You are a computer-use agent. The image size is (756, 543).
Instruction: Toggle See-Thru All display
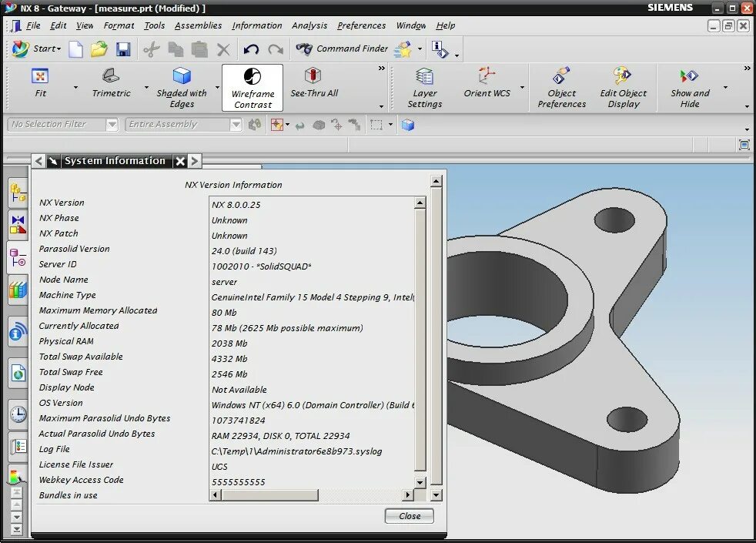coord(314,83)
